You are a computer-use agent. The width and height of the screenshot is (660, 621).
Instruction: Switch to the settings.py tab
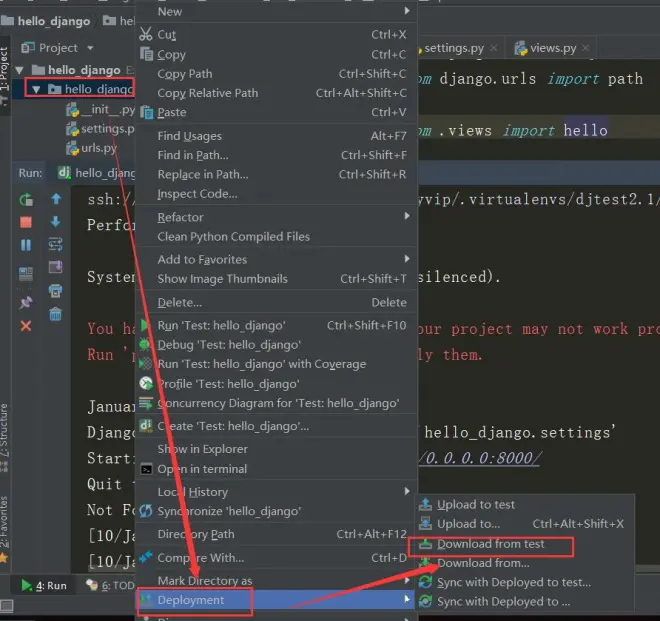pyautogui.click(x=454, y=48)
